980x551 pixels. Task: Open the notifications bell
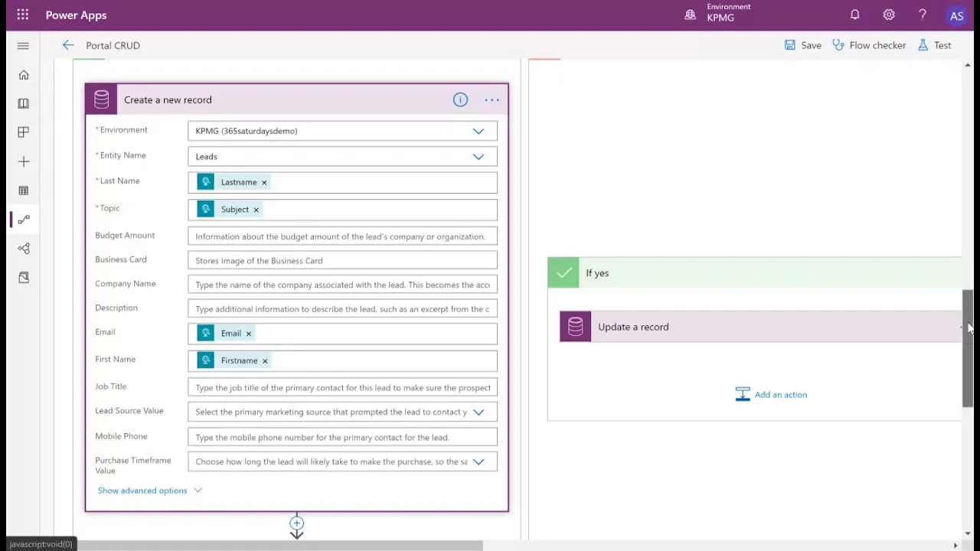pos(854,15)
